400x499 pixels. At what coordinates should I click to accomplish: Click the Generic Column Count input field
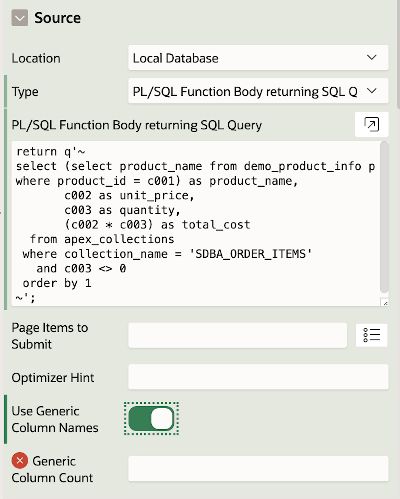click(258, 469)
